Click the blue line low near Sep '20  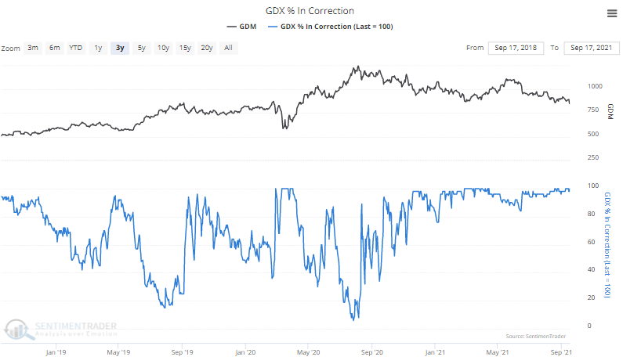[x=356, y=319]
